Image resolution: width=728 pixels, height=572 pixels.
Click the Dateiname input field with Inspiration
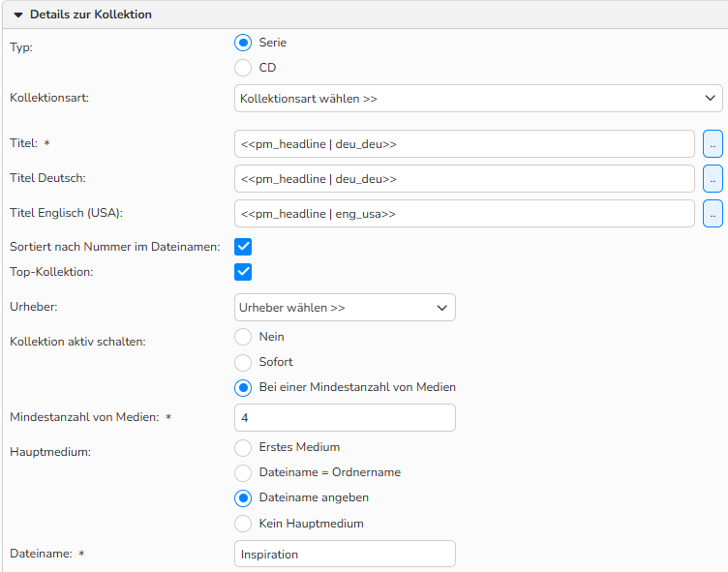click(x=345, y=554)
